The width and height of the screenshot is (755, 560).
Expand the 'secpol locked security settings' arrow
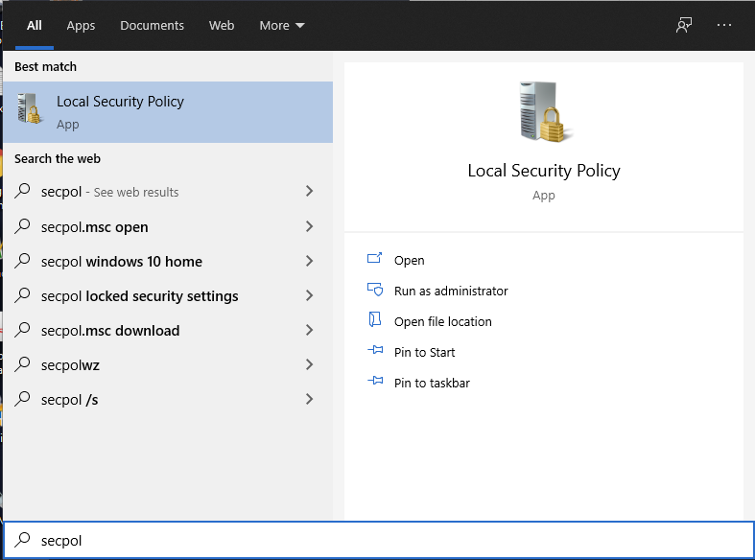[x=309, y=296]
